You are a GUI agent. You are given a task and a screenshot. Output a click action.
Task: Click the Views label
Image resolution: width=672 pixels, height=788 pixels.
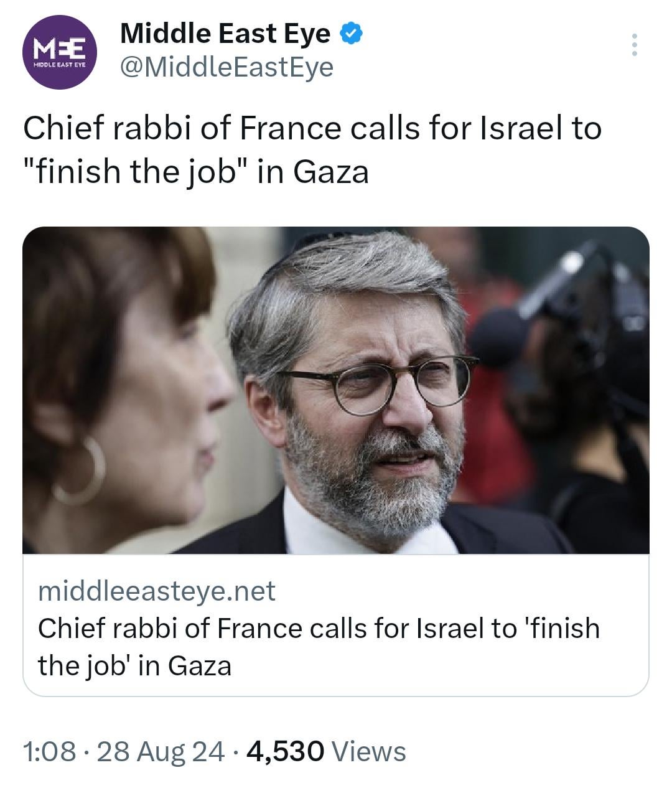tap(369, 751)
